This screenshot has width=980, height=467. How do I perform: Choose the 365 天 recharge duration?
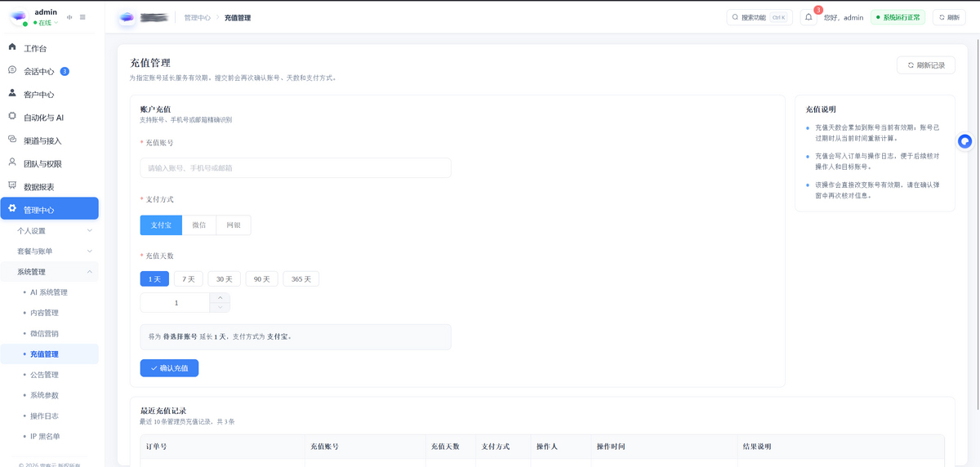[301, 278]
